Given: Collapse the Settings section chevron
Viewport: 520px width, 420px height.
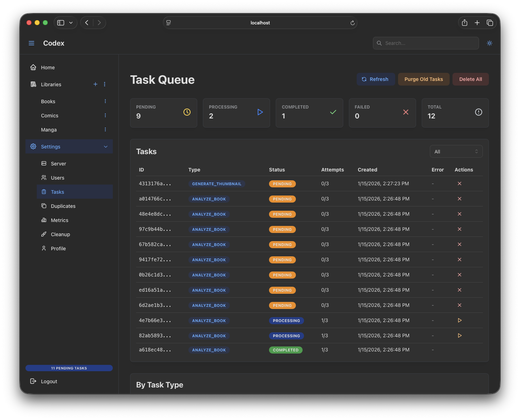Looking at the screenshot, I should pyautogui.click(x=105, y=147).
